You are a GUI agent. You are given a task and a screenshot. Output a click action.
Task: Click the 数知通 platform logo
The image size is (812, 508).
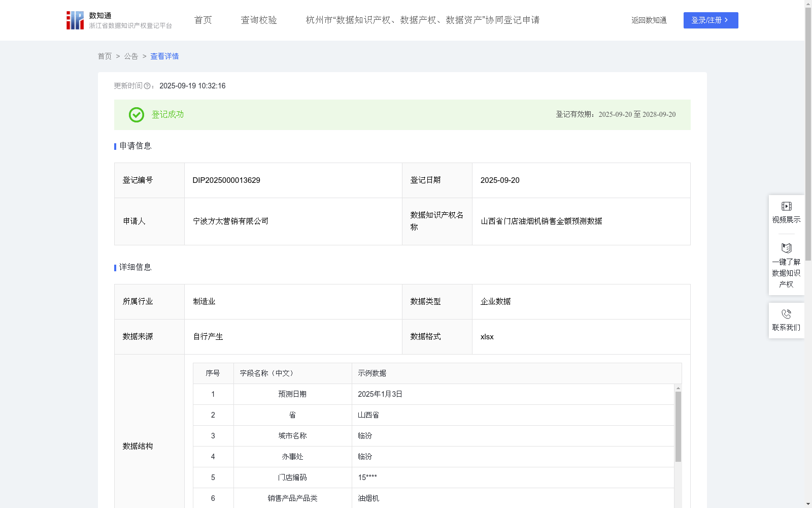click(x=75, y=20)
